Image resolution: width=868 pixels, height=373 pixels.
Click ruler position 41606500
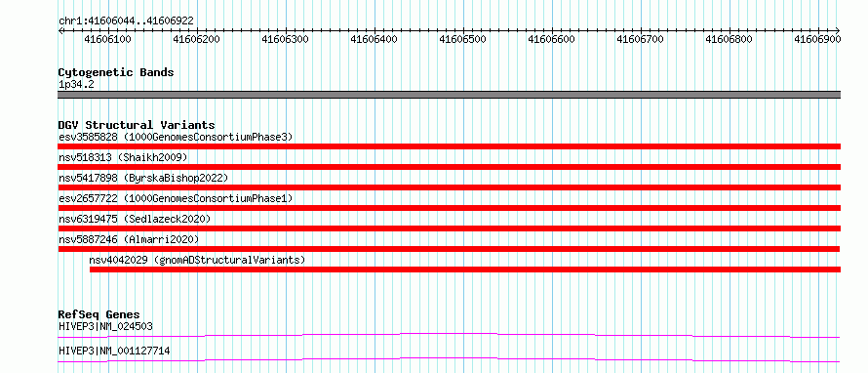pyautogui.click(x=462, y=39)
